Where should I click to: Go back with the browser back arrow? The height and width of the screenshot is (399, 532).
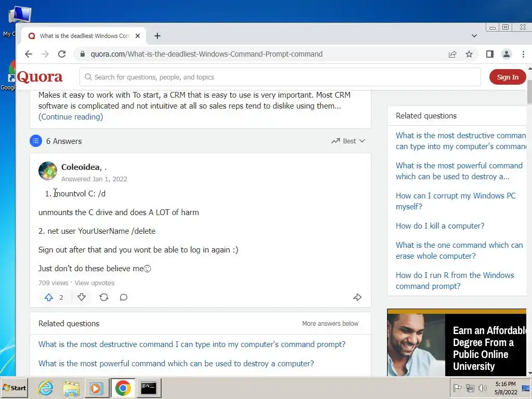pyautogui.click(x=29, y=54)
